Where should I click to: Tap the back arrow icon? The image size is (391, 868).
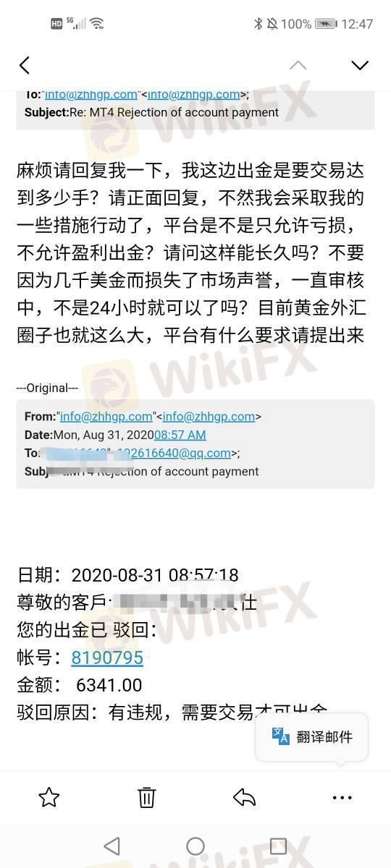(x=25, y=65)
